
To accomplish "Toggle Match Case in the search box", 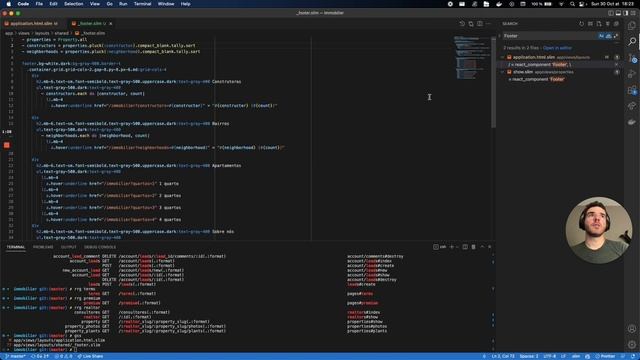I will pyautogui.click(x=601, y=36).
